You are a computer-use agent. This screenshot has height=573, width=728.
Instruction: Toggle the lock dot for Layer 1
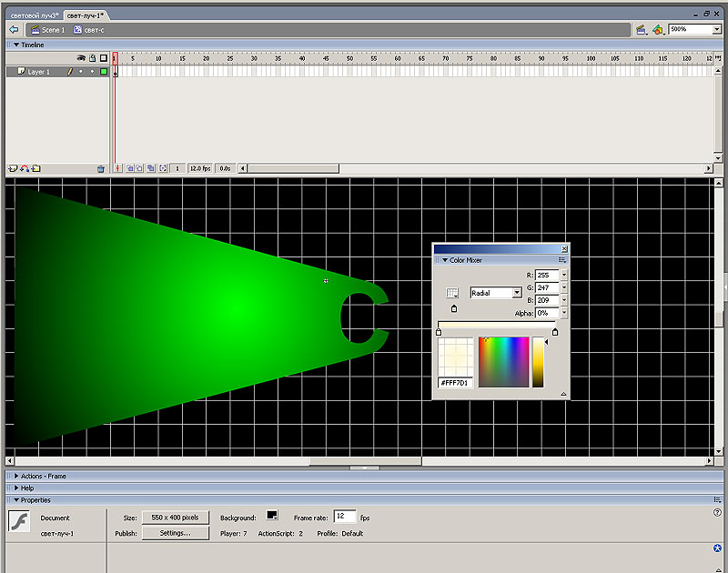pos(92,71)
